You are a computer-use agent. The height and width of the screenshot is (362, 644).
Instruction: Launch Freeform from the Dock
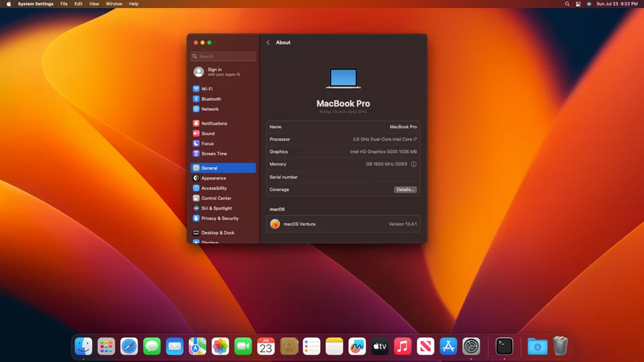[x=357, y=347]
